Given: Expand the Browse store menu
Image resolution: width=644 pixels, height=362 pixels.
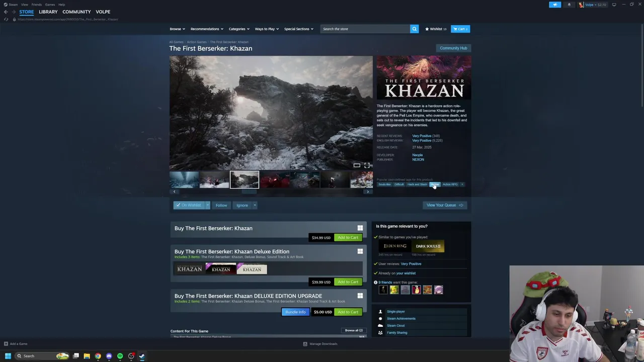Looking at the screenshot, I should click(177, 29).
